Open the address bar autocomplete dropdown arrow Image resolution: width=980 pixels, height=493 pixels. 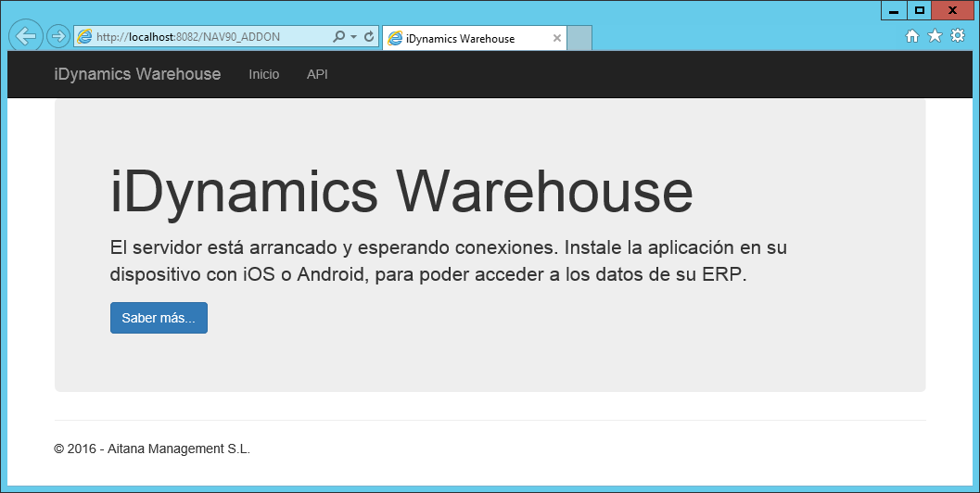tap(354, 37)
